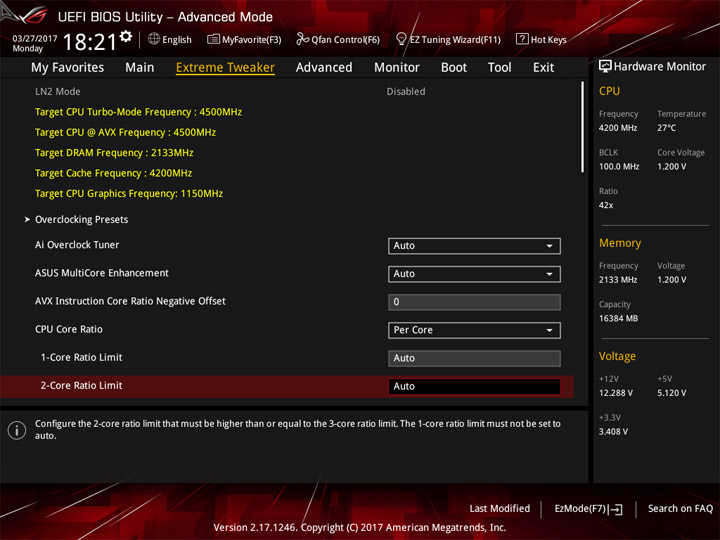Click ASUS MultiCore Enhancement label
This screenshot has width=720, height=540.
(x=102, y=273)
